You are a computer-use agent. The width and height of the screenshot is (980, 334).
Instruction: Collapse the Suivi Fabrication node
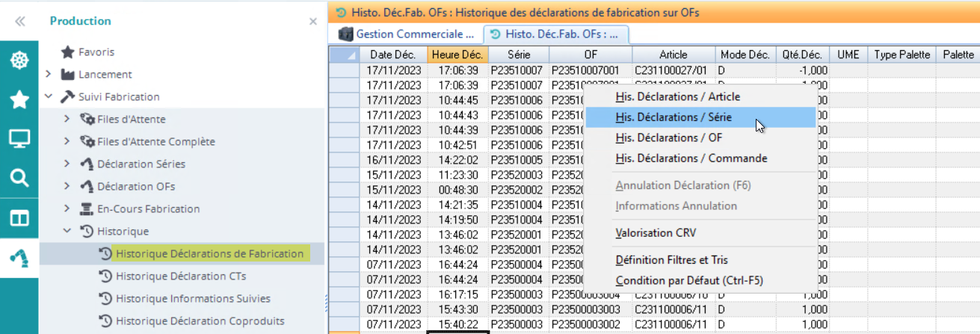tap(48, 96)
